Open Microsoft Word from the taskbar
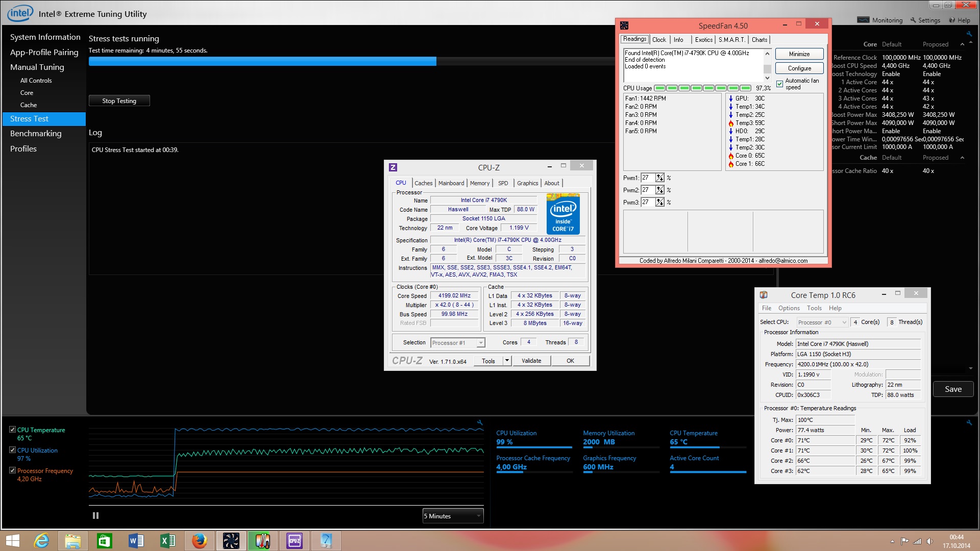This screenshot has width=980, height=551. click(136, 541)
